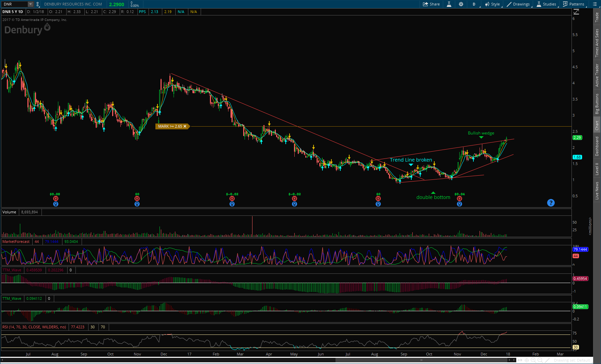
Task: Open the DNR symbol dropdown arrow
Action: tap(31, 4)
